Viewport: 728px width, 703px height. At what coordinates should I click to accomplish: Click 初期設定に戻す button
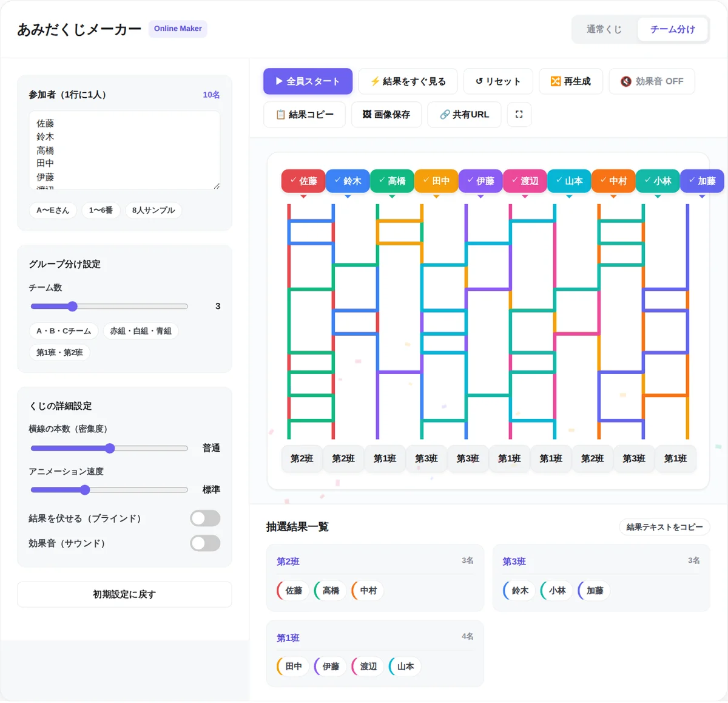[x=124, y=594]
